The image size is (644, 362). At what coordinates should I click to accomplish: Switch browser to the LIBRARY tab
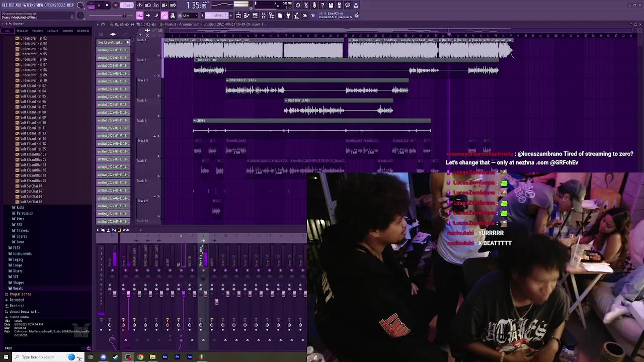coord(53,31)
